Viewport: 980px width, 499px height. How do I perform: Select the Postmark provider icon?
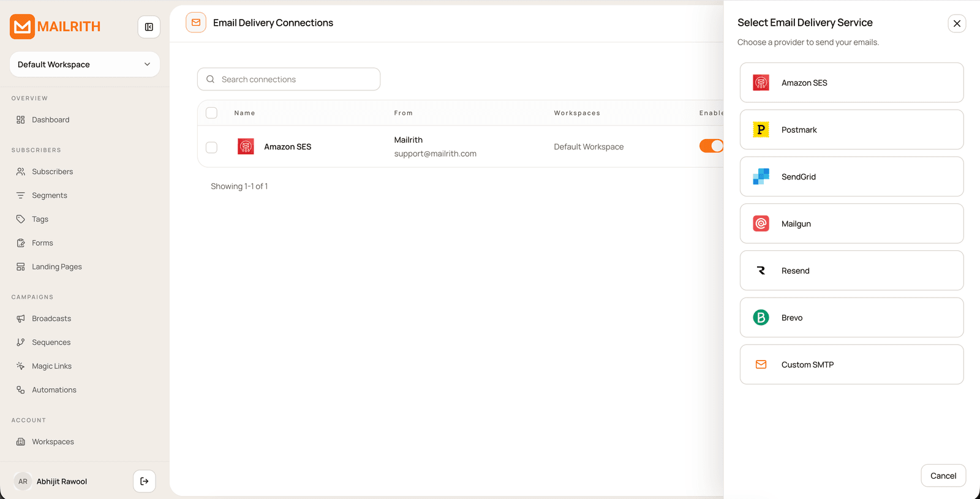coord(761,130)
